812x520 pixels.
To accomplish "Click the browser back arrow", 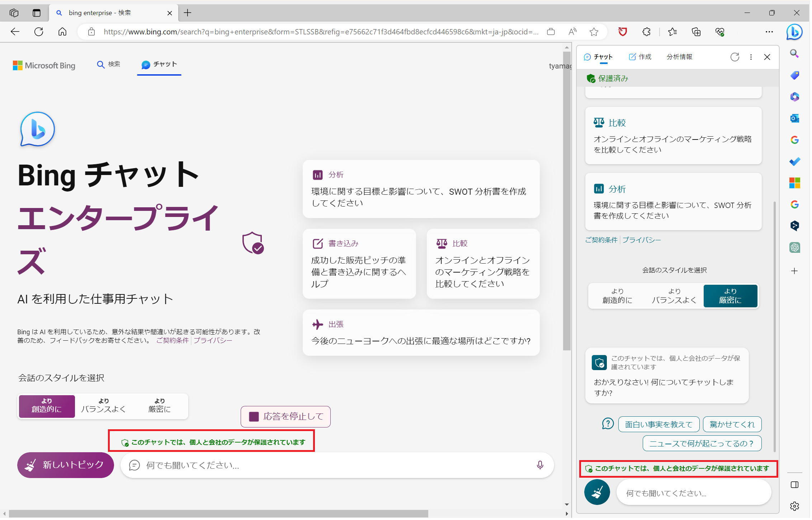I will tap(15, 32).
